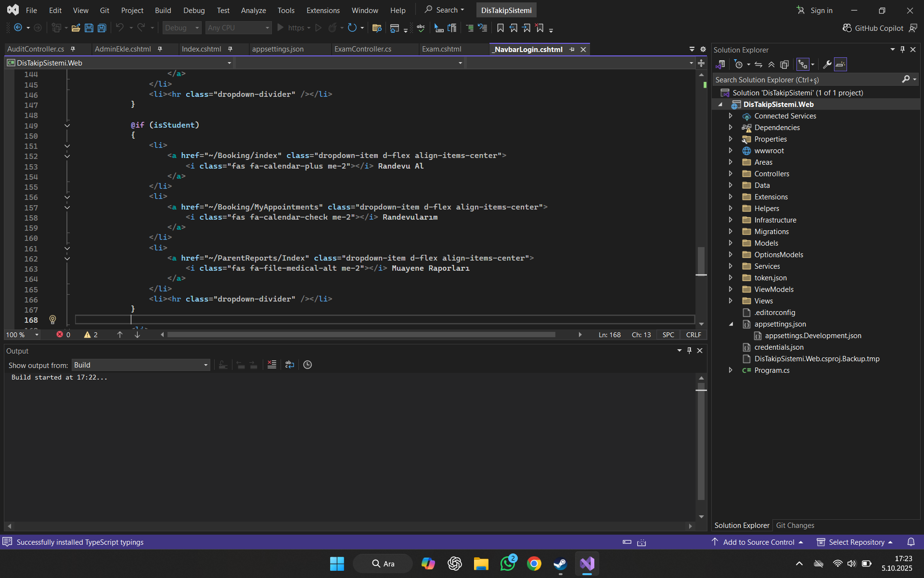Open GitHub Copilot menu
Screen dimensions: 924x578
tap(873, 28)
